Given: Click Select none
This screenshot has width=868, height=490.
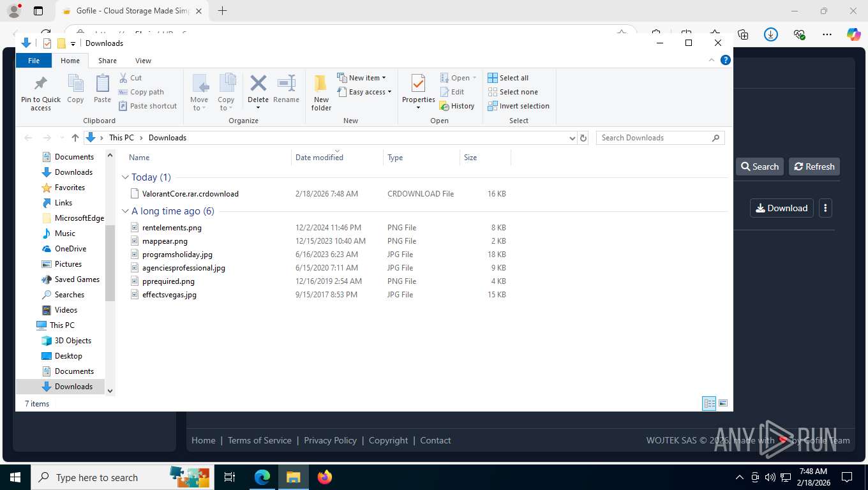Looking at the screenshot, I should coord(513,92).
